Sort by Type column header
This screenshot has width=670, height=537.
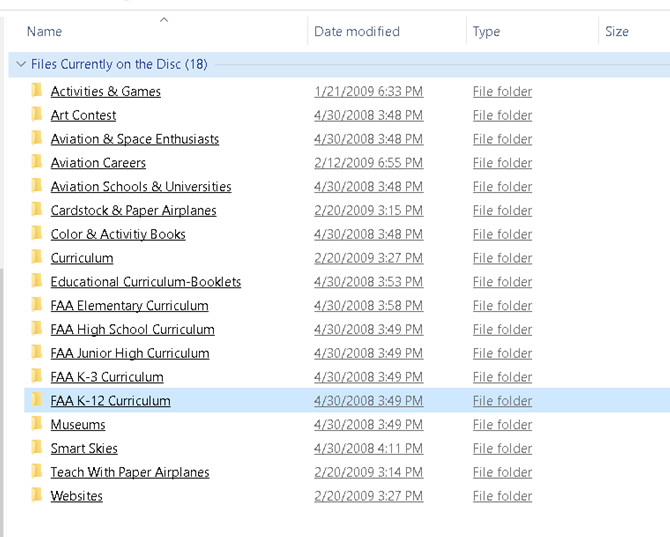click(x=486, y=32)
